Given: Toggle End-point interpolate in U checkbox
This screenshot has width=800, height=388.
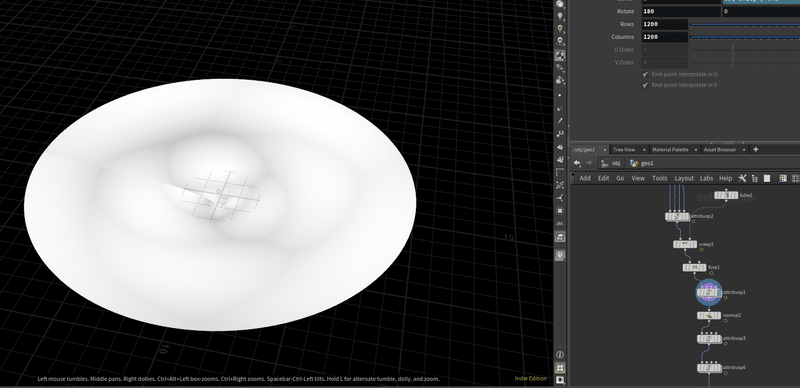Looking at the screenshot, I should tap(645, 74).
